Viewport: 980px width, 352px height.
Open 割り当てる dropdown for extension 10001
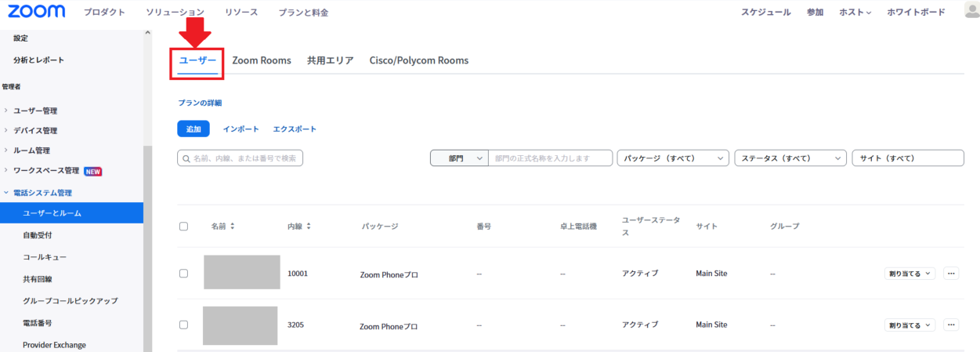point(910,274)
